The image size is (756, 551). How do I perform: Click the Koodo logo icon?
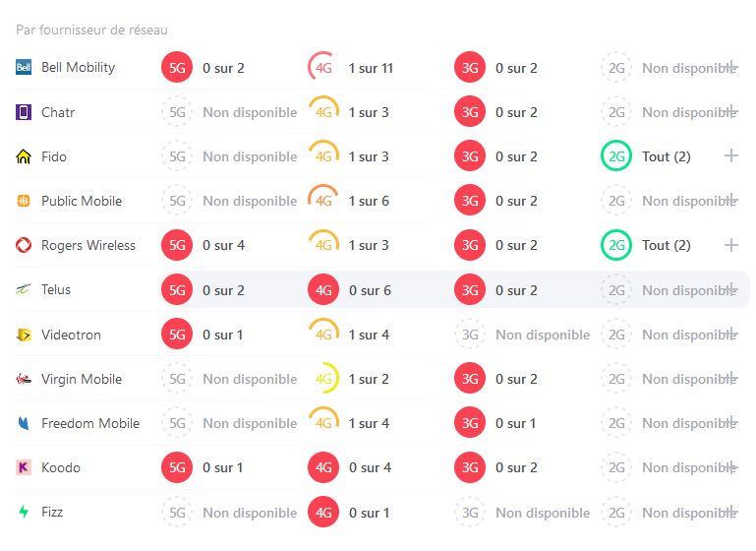click(x=25, y=467)
